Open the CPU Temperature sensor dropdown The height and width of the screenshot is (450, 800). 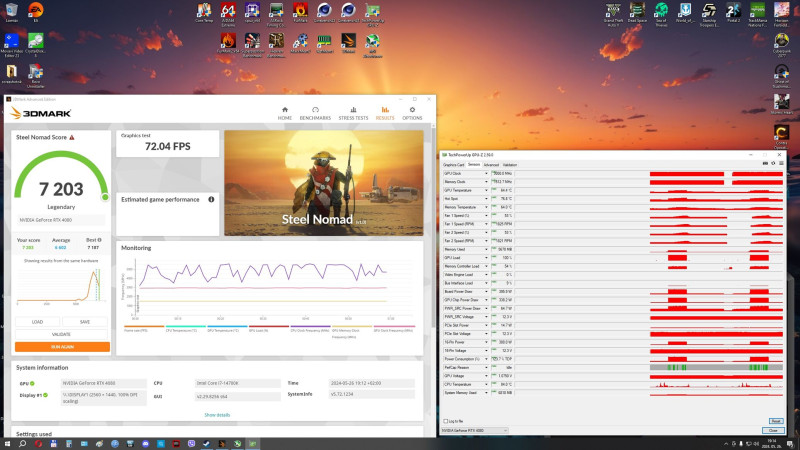click(486, 384)
